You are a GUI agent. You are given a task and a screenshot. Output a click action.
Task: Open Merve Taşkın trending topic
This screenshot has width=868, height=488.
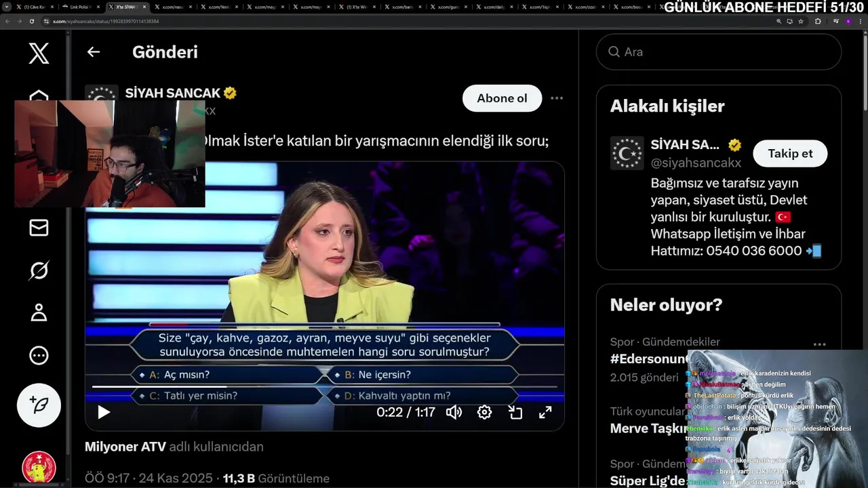click(648, 428)
